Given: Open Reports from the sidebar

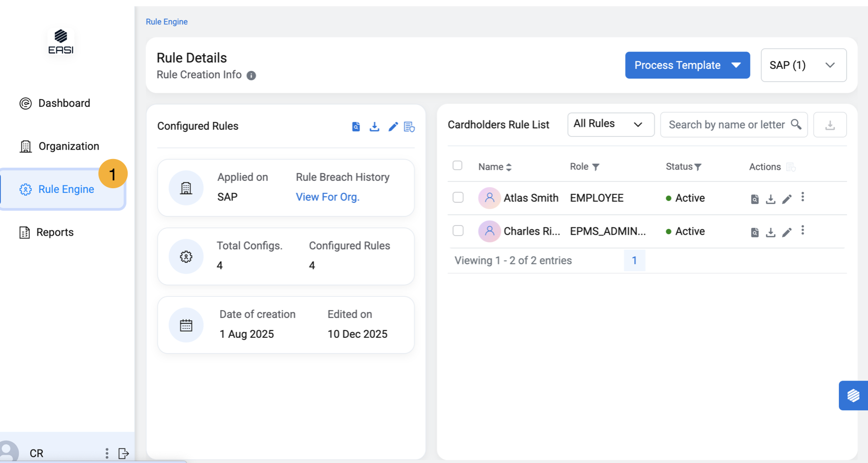Looking at the screenshot, I should tap(55, 233).
